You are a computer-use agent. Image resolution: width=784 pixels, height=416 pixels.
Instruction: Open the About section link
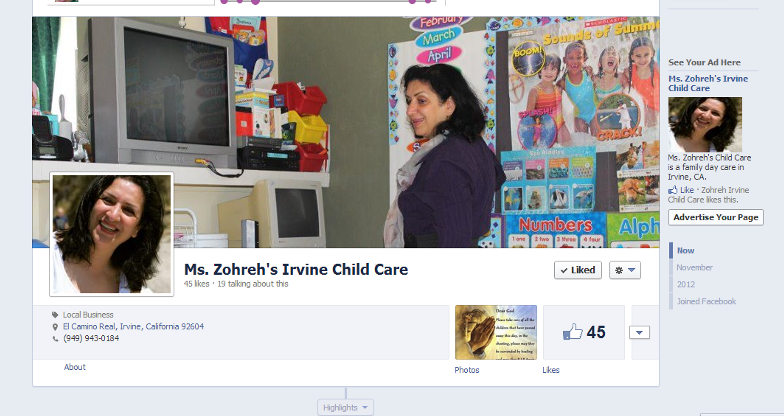point(74,367)
